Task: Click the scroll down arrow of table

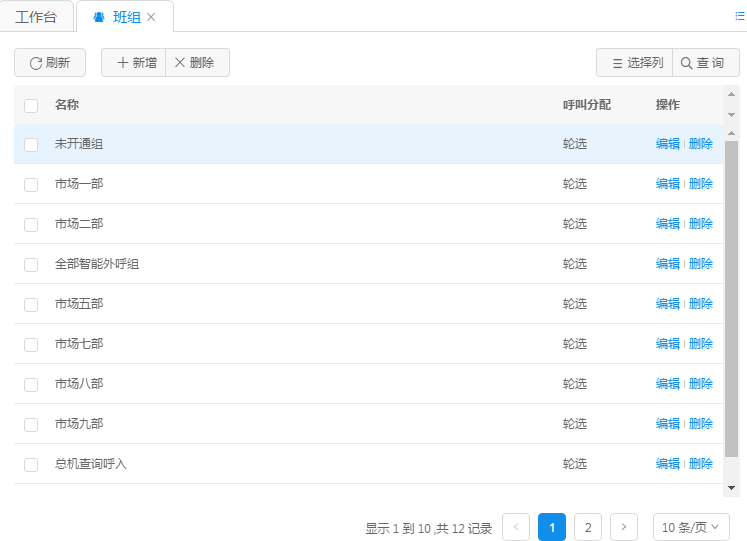Action: point(731,488)
